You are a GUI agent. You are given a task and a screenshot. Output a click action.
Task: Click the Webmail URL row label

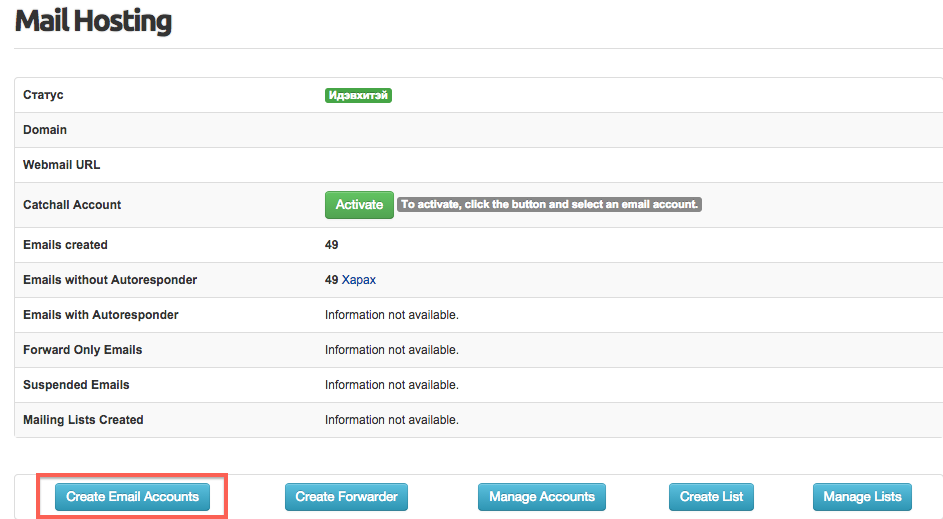tap(61, 165)
